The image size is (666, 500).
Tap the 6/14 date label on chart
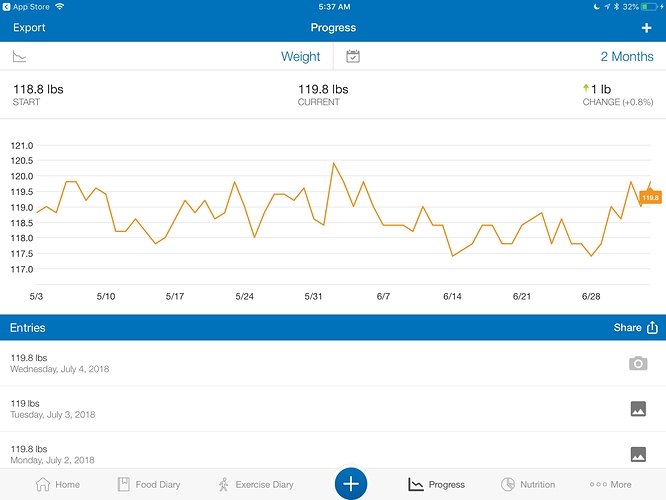point(452,297)
